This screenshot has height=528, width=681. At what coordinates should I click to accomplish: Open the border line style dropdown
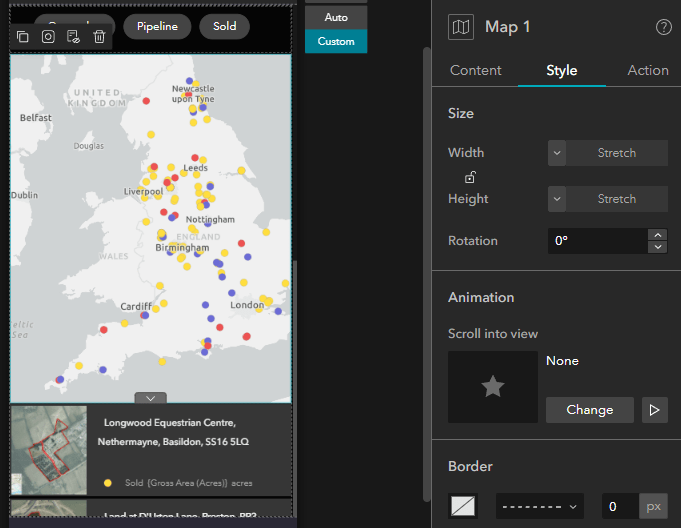540,507
